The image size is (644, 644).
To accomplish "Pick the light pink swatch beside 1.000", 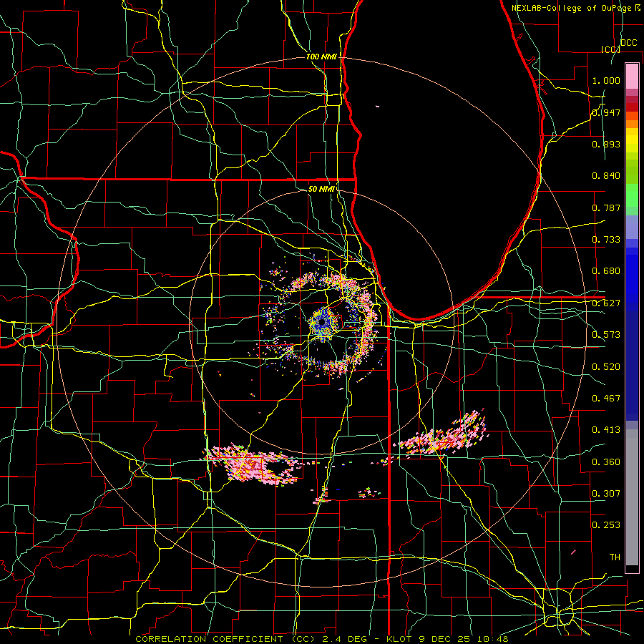I will pyautogui.click(x=632, y=77).
